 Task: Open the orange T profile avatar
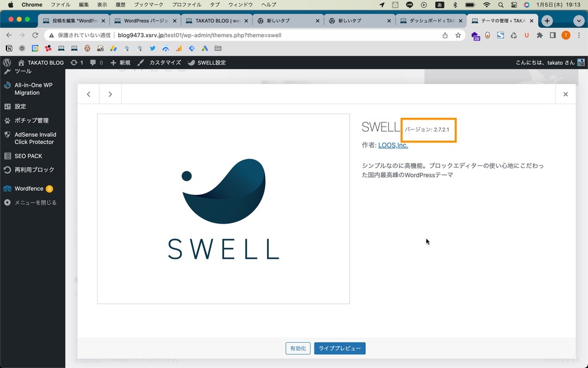click(566, 35)
